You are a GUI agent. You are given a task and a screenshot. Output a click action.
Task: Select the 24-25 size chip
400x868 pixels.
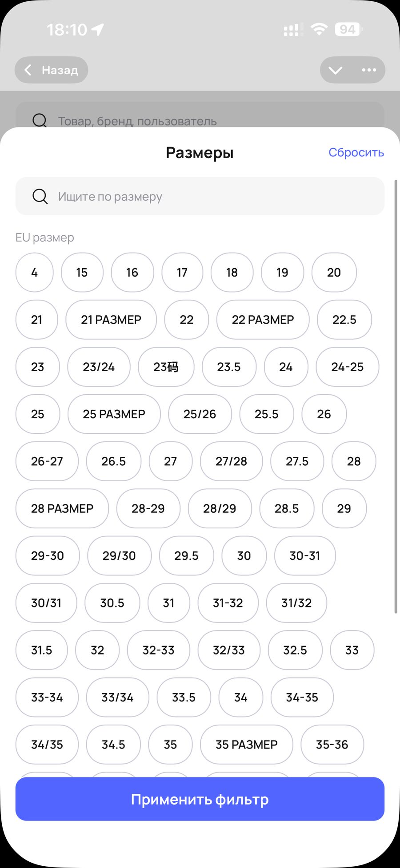click(348, 367)
